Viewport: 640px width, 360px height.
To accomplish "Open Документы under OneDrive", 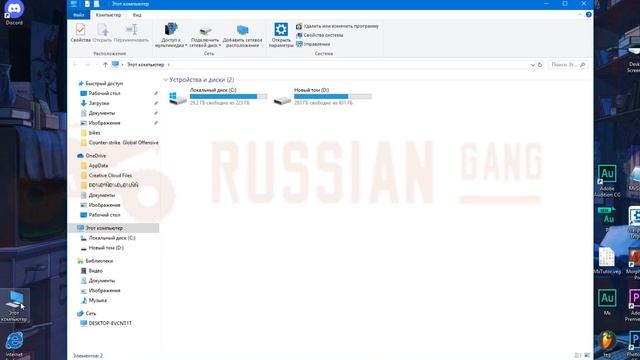I will pos(102,195).
